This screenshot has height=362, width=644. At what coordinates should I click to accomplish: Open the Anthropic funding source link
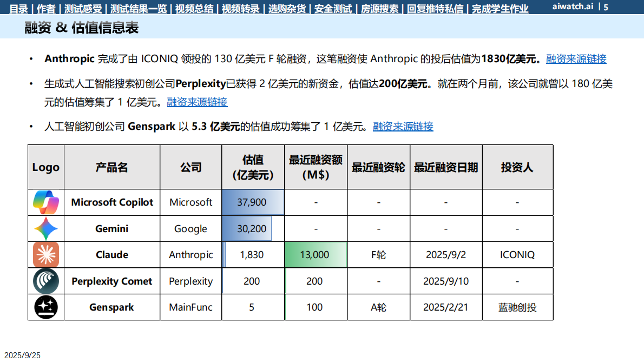[576, 59]
